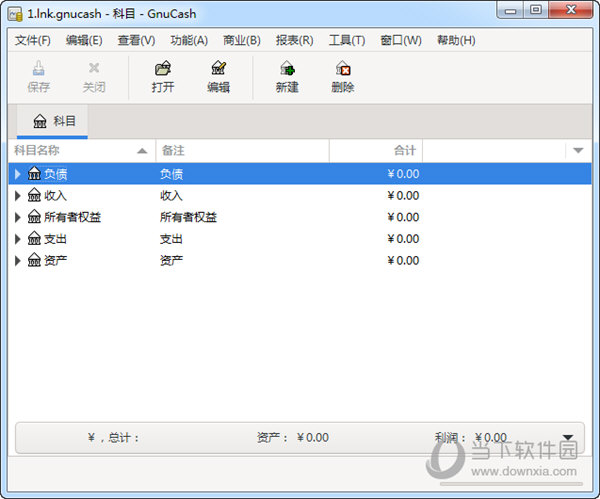This screenshot has width=600, height=499.
Task: Open the summary bar dropdown arrow
Action: [x=568, y=437]
